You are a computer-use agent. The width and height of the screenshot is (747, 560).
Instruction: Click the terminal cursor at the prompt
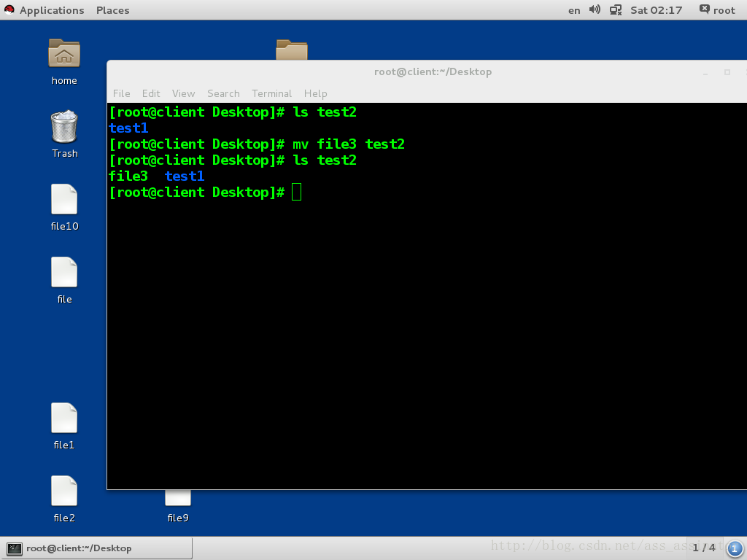pos(296,192)
